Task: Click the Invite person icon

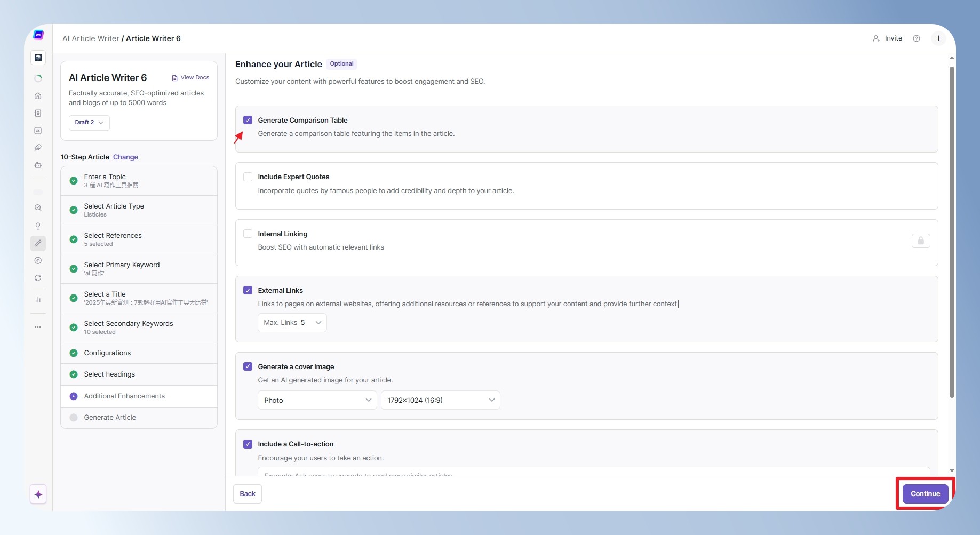Action: [876, 38]
